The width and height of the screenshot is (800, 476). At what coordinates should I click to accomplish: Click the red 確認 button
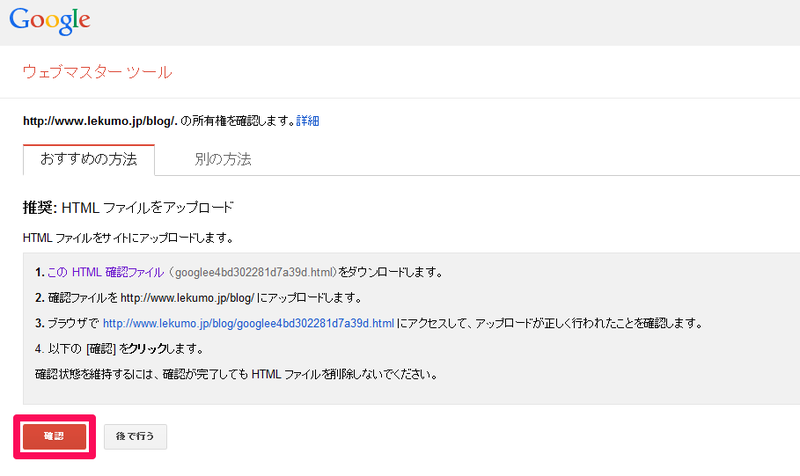pos(54,436)
